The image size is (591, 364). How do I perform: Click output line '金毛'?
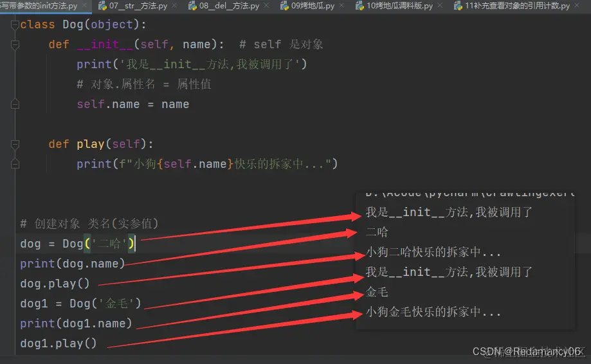[x=377, y=292]
